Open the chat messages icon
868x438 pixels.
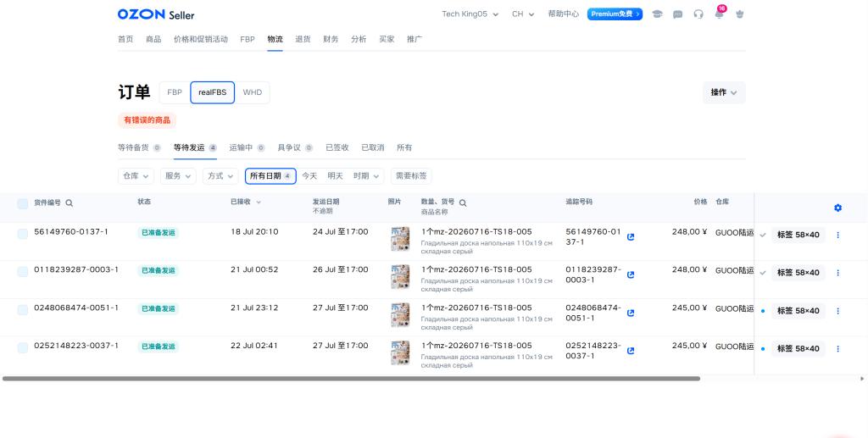pos(677,14)
